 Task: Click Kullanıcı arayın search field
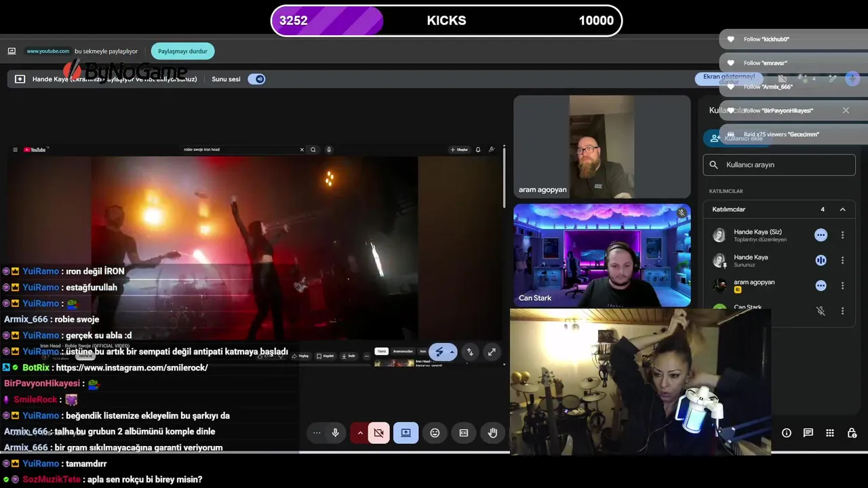click(779, 165)
